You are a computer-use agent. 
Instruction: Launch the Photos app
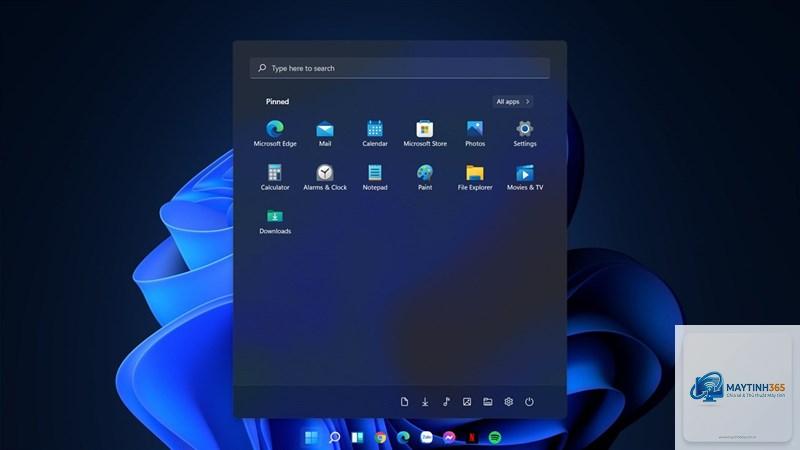tap(475, 133)
